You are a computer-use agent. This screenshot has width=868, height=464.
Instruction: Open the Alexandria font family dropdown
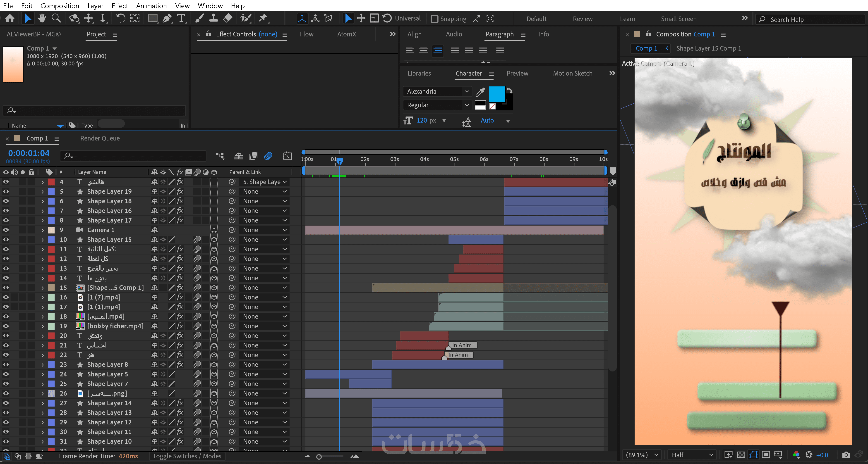click(467, 92)
